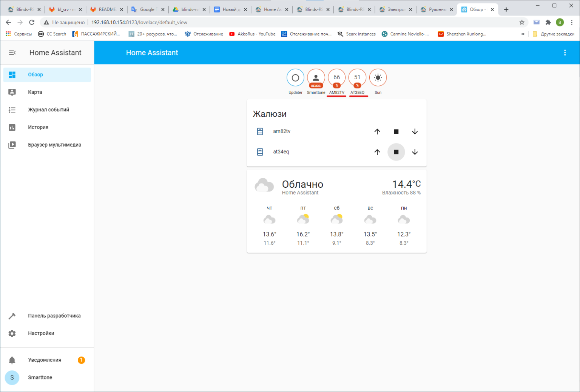Raise the am82tv blind
580x392 pixels.
click(377, 131)
